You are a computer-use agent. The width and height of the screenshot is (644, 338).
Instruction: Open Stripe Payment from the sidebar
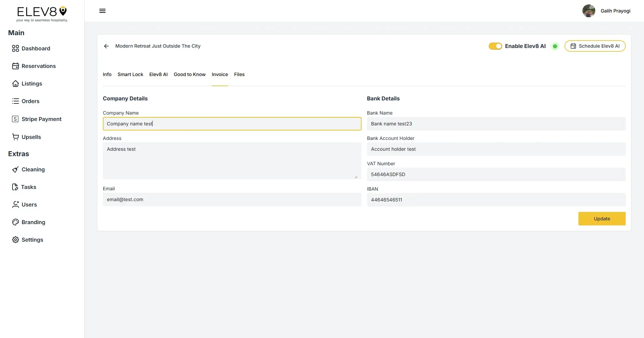tap(16, 119)
